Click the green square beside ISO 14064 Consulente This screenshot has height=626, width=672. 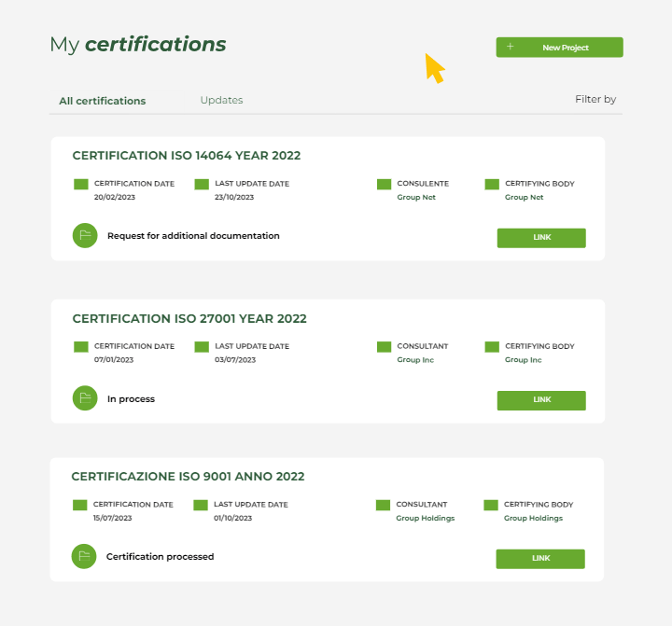click(x=384, y=185)
